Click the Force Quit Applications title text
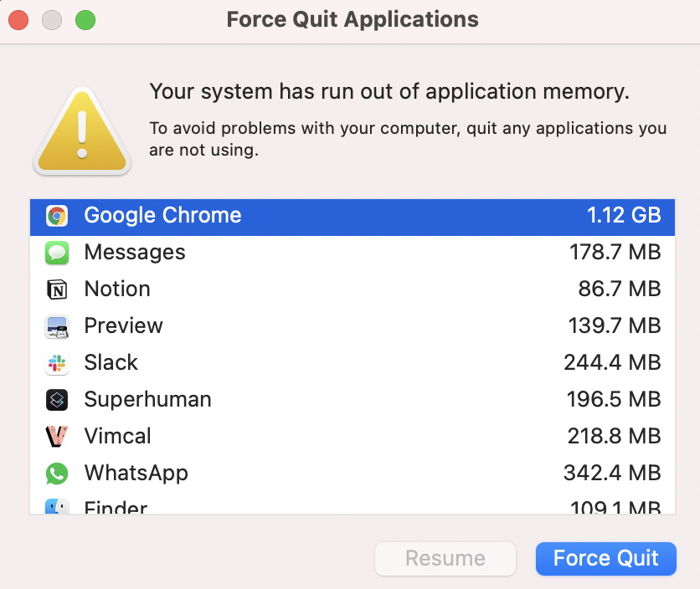Screen dimensions: 700x589 pos(353,19)
